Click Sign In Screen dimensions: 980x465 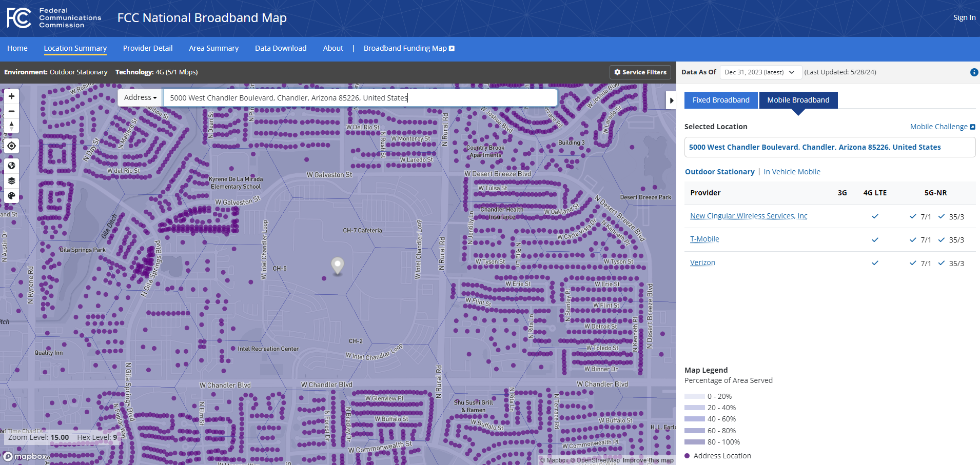coord(964,17)
